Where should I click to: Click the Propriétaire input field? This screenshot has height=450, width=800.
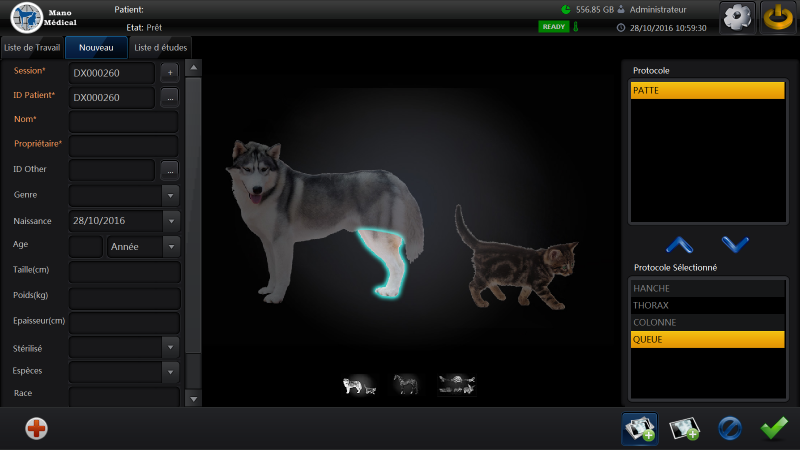[x=123, y=146]
